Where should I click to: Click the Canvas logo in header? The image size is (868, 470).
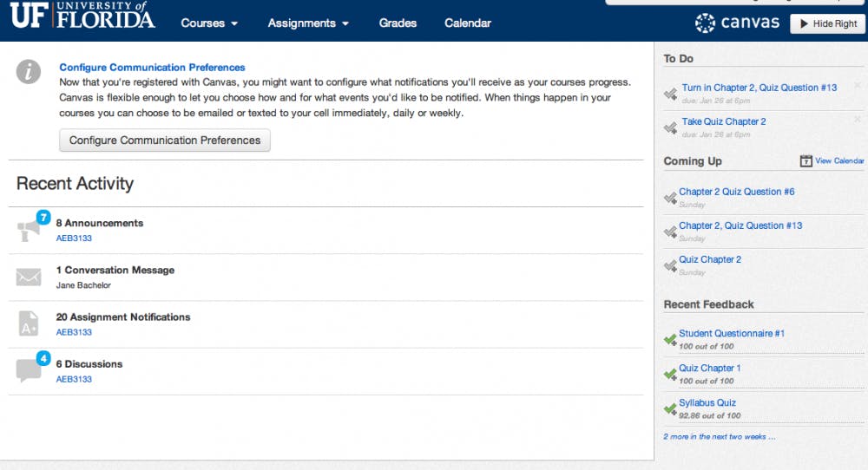pos(737,23)
